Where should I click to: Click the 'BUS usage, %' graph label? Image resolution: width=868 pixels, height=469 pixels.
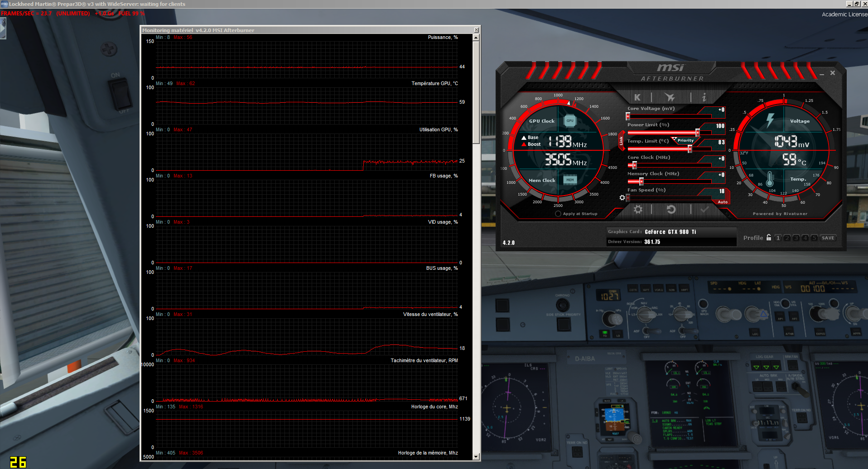(442, 268)
